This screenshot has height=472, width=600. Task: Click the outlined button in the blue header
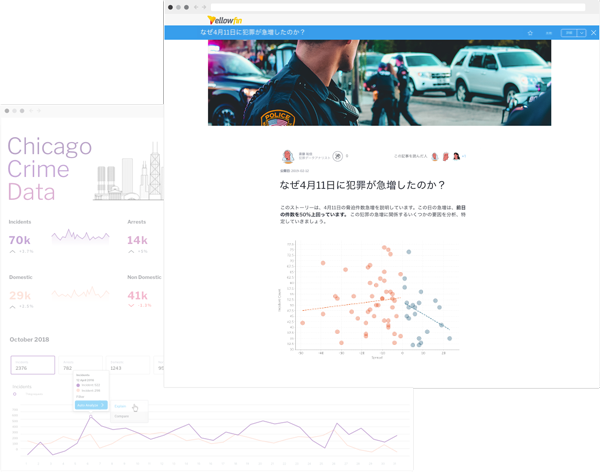click(569, 33)
